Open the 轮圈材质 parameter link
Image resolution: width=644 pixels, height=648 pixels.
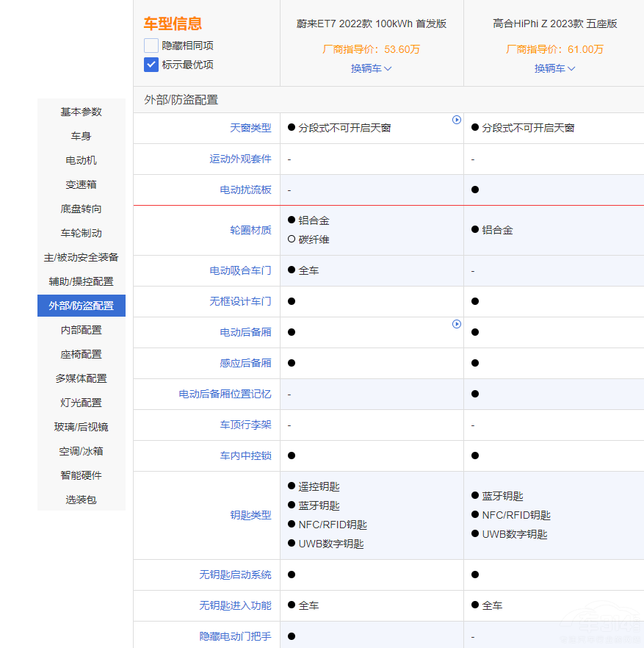point(250,230)
